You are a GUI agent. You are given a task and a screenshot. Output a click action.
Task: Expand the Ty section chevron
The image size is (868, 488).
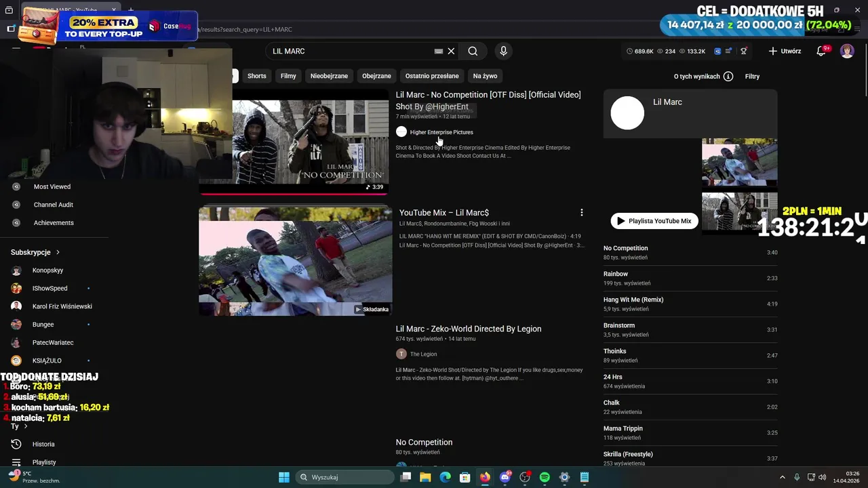coord(26,426)
